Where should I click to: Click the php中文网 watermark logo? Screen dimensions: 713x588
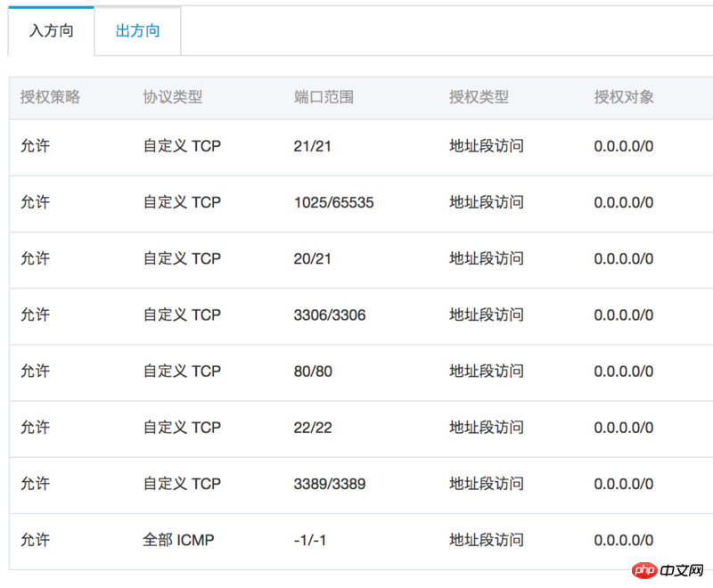pyautogui.click(x=668, y=570)
